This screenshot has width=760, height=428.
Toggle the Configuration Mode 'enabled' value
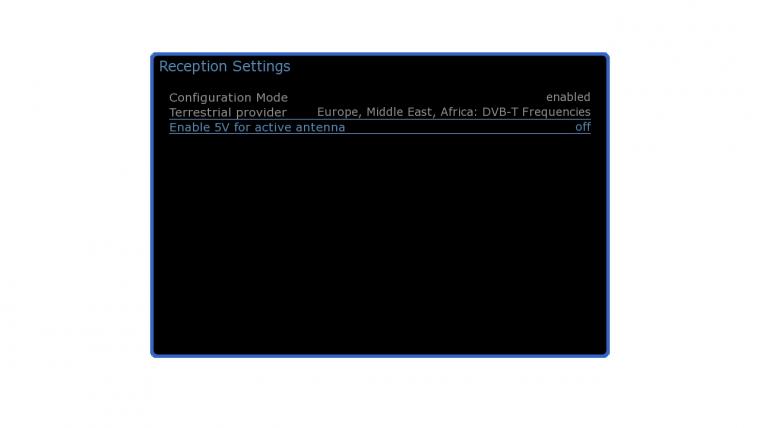(568, 97)
